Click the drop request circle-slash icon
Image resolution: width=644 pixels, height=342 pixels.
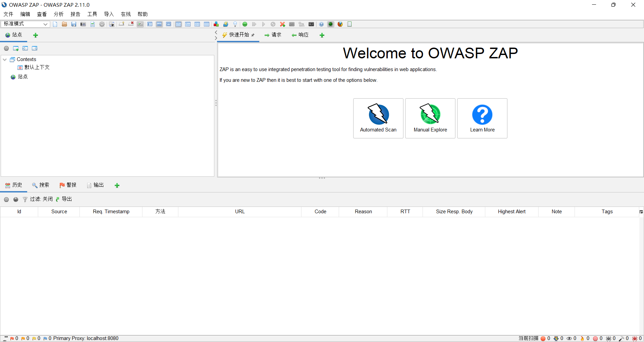pyautogui.click(x=273, y=24)
